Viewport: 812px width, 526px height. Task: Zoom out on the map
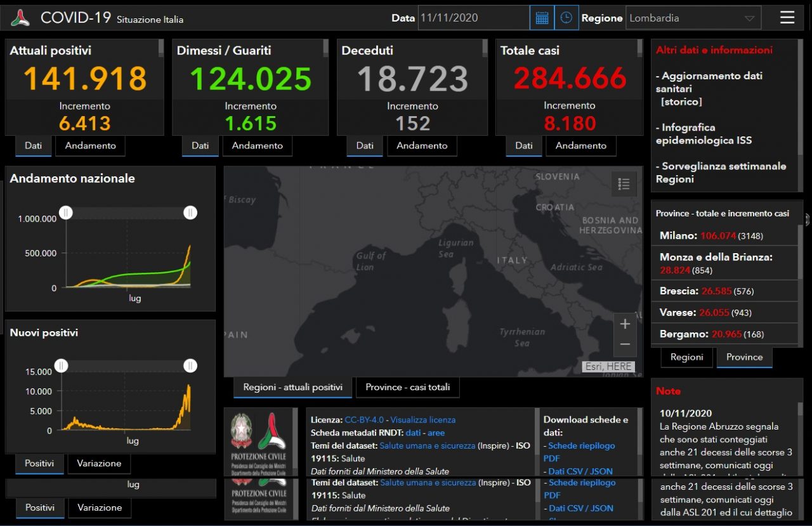625,345
